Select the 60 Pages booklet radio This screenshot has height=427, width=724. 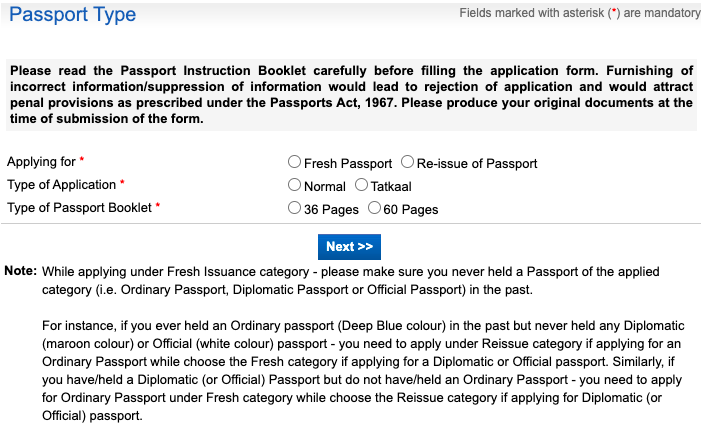point(374,208)
